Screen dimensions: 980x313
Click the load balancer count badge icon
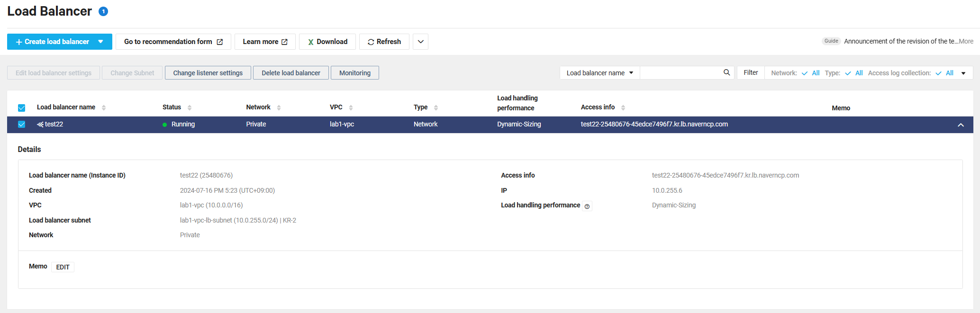103,11
